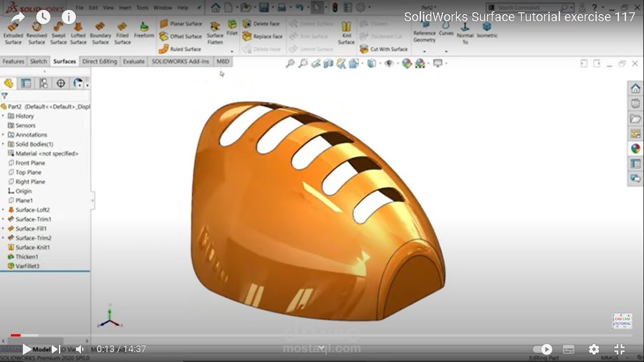Viewport: 644px width, 362px height.
Task: Choose the Freeform tool
Action: (144, 30)
